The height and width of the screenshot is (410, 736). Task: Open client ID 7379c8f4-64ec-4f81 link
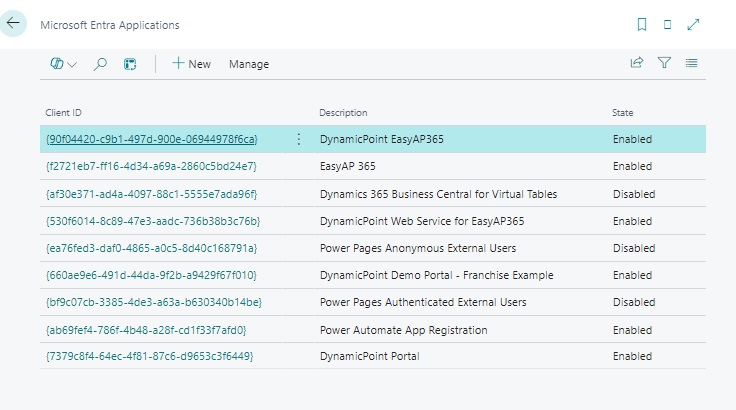point(150,356)
